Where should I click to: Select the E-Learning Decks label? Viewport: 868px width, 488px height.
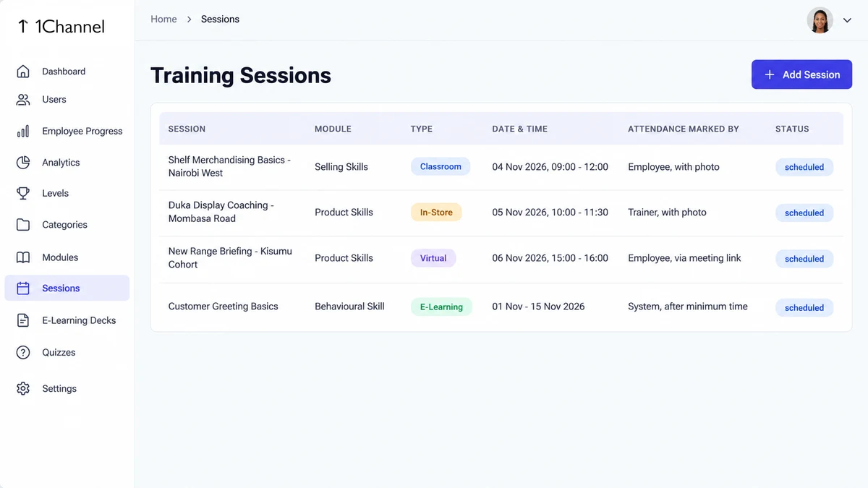[x=79, y=320]
